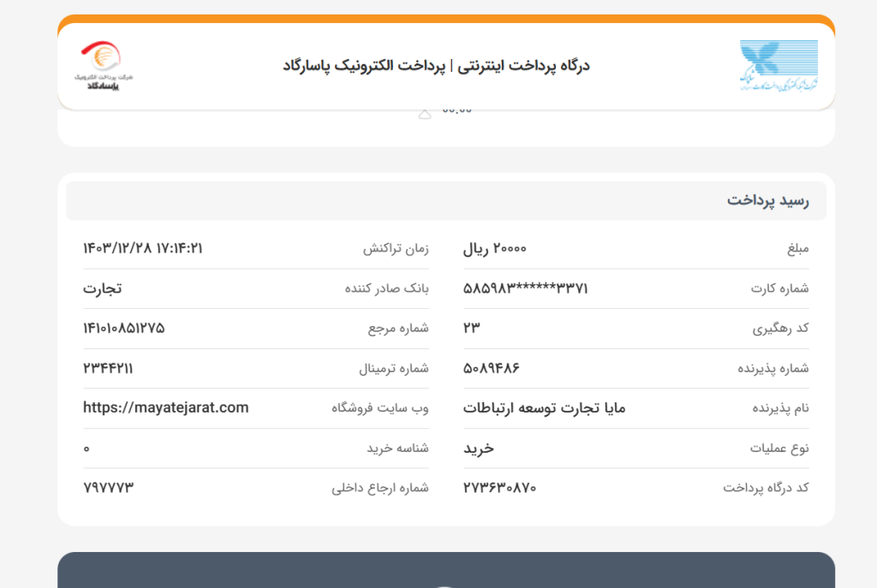This screenshot has width=877, height=588.
Task: Select the internal reference number '797773'
Action: coord(109,488)
